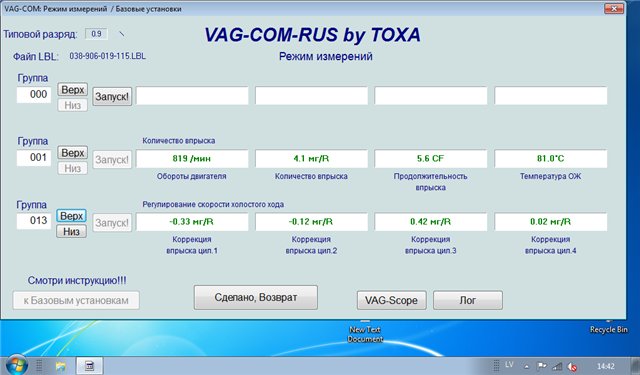Open the Action Center flag icon
Image resolution: width=640 pixels, height=375 pixels.
click(x=542, y=366)
